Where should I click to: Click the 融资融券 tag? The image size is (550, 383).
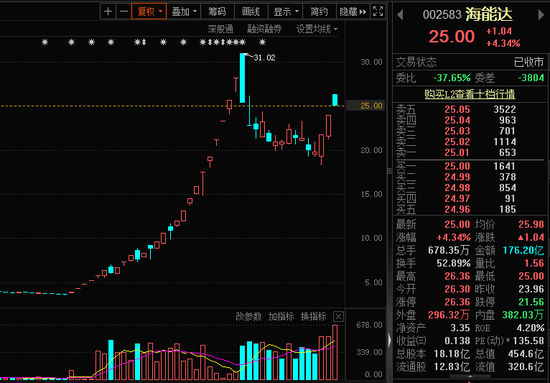click(264, 29)
